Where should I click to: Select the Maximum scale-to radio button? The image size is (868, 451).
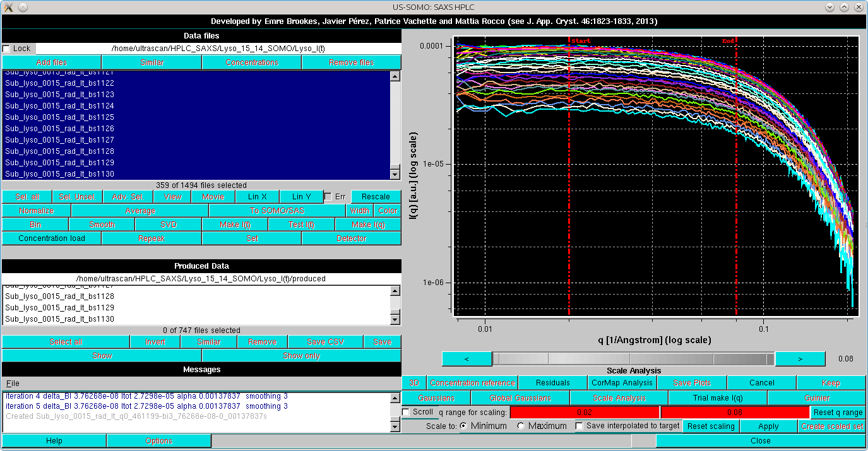tap(520, 426)
